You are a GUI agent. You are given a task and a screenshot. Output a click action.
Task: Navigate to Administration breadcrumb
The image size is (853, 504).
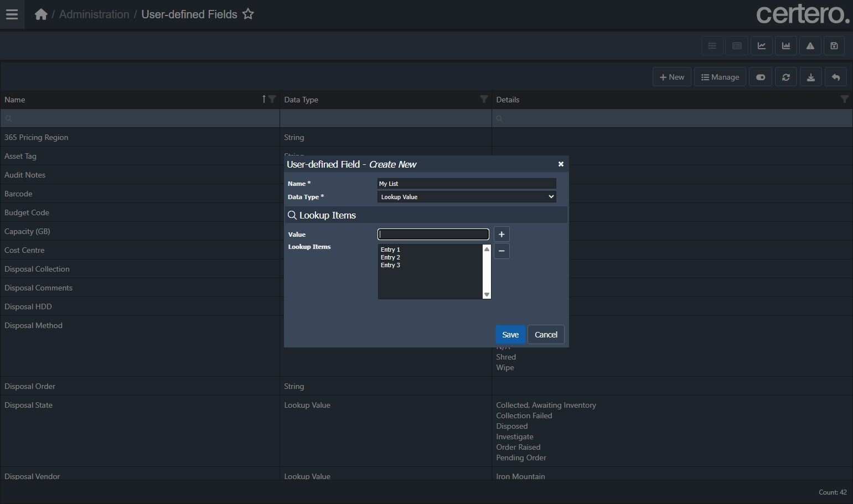point(94,14)
